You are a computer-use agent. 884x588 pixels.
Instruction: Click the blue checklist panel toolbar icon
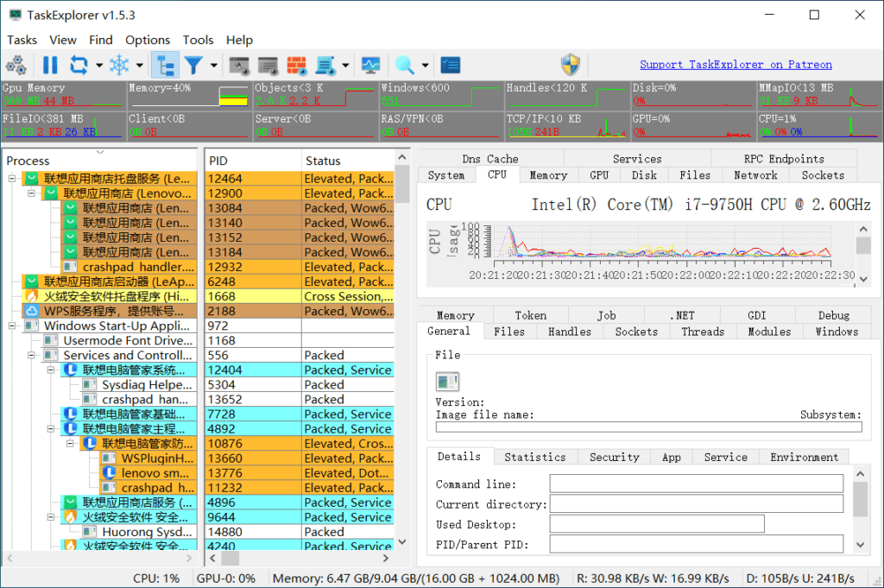point(451,66)
